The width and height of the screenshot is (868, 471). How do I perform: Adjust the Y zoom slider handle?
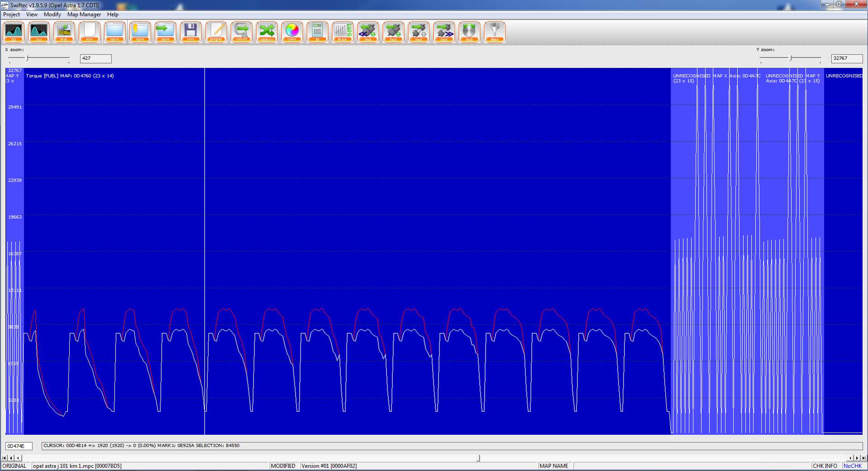click(x=791, y=58)
